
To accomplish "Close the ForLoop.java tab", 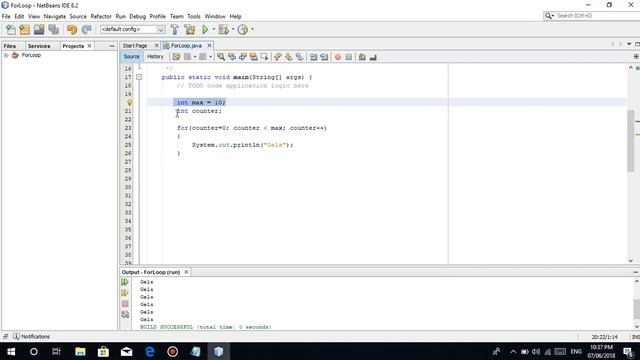I will pos(209,46).
